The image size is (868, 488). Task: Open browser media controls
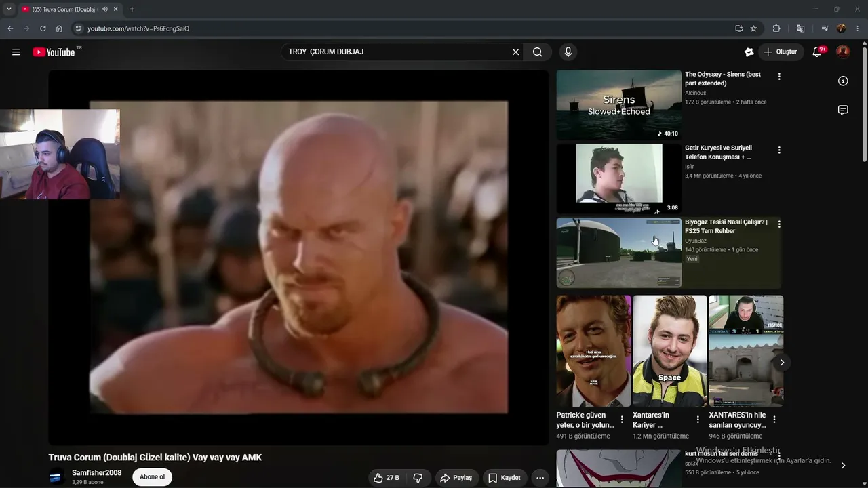[x=825, y=28]
